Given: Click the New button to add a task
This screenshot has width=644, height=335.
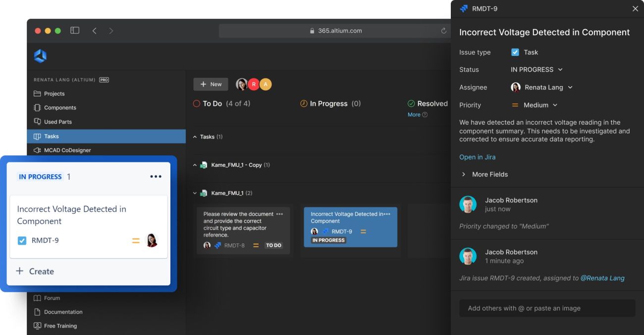Looking at the screenshot, I should (211, 84).
